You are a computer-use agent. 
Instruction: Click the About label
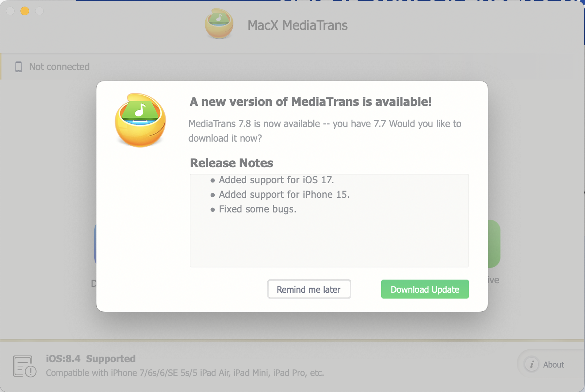coord(554,365)
